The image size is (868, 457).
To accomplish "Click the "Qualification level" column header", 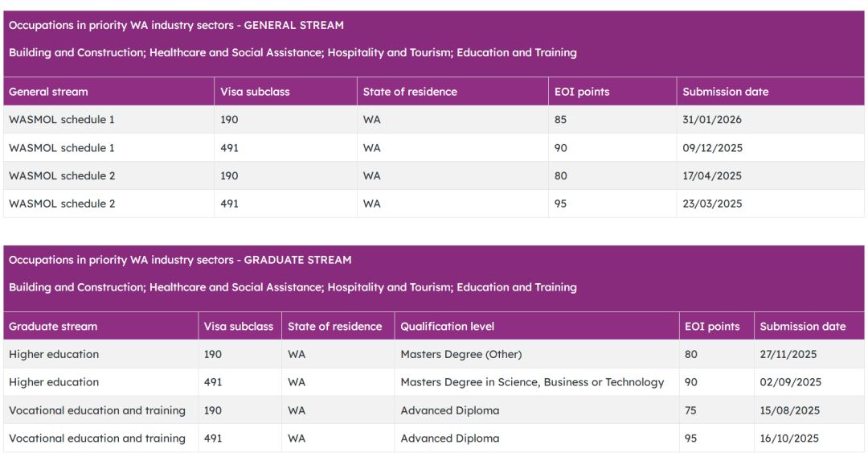I will (x=447, y=327).
